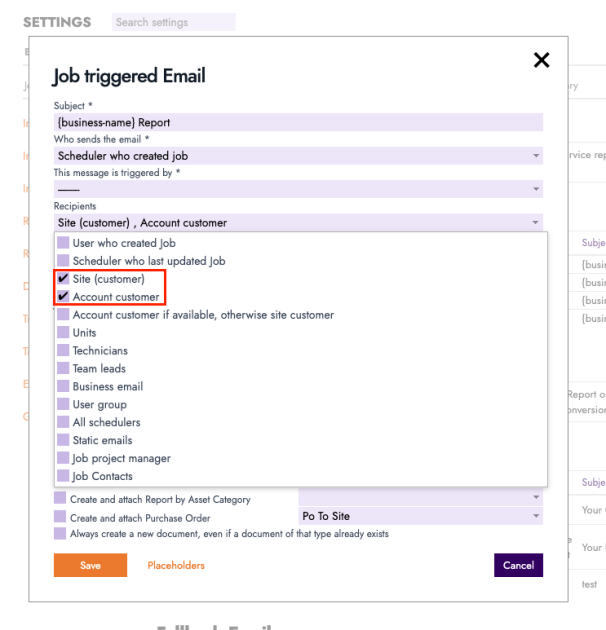This screenshot has height=630, width=606.
Task: Expand the message triggered by dropdown
Action: (298, 189)
